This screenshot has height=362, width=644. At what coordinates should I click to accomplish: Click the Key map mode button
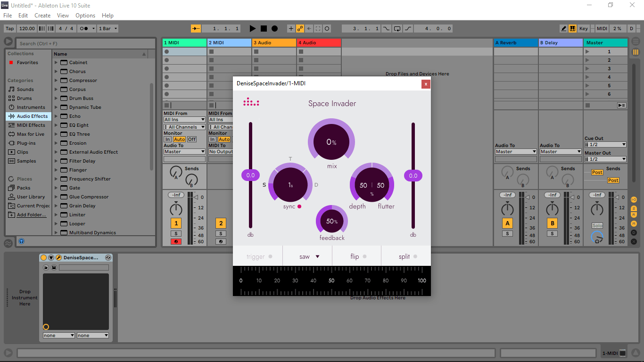584,29
